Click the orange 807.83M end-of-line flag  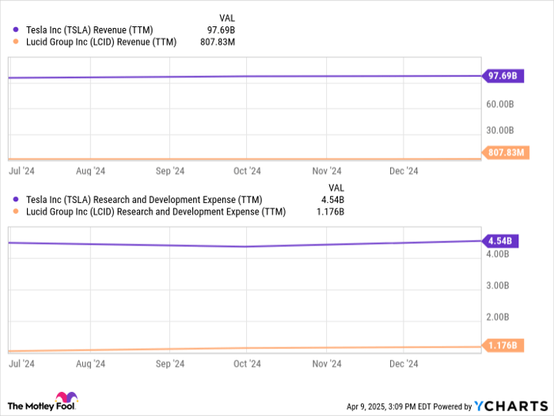506,153
